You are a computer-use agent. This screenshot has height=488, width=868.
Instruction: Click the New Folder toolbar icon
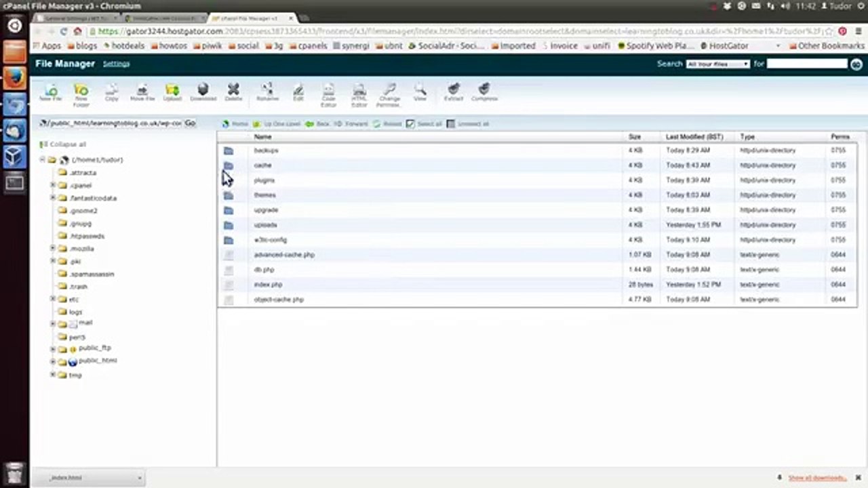[81, 95]
